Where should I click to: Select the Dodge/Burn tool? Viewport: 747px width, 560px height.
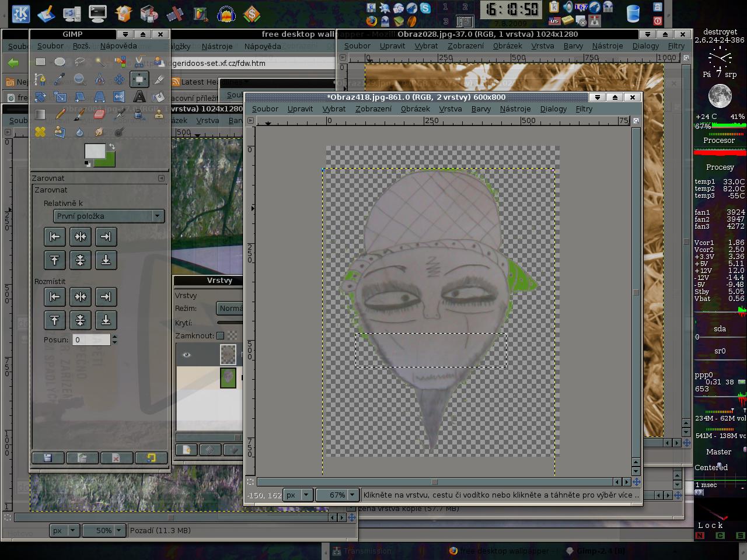coord(120,132)
